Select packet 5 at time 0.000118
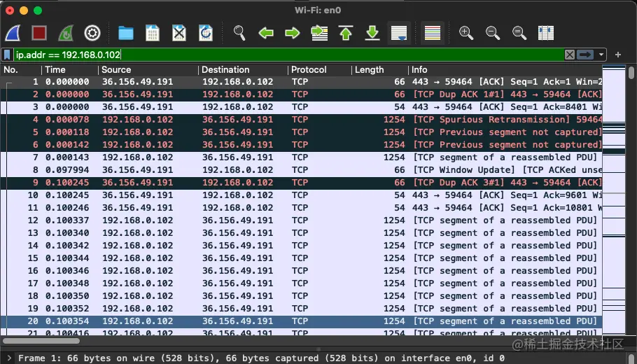The height and width of the screenshot is (364, 637). [301, 132]
